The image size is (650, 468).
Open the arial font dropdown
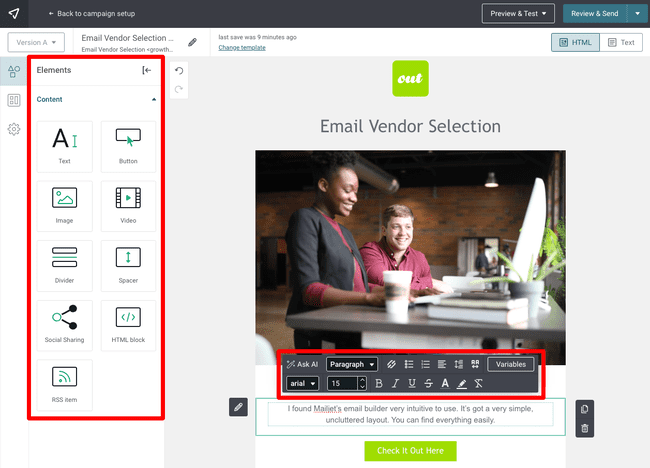[302, 383]
